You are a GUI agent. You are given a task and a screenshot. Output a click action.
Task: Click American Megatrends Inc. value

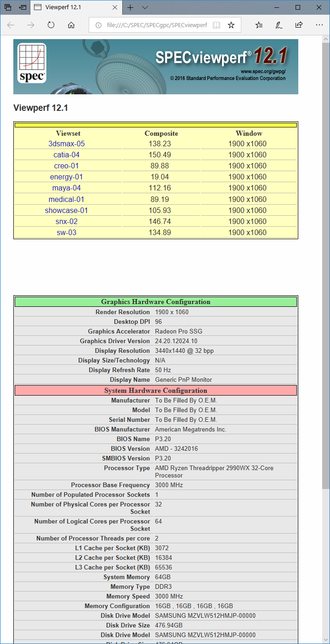click(191, 429)
